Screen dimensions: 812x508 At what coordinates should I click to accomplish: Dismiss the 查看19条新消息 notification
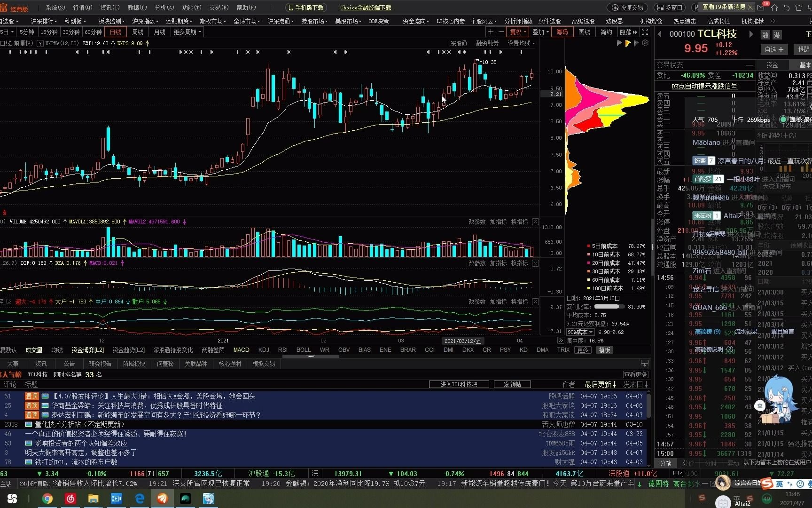click(750, 7)
